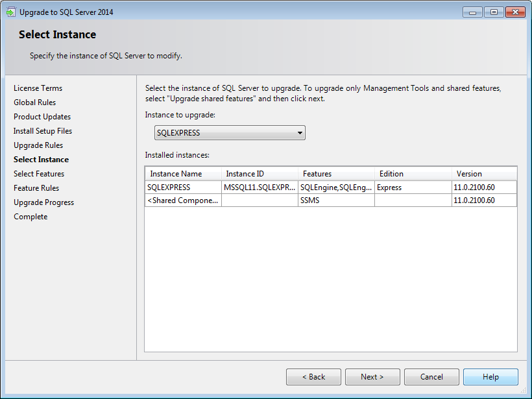
Task: Select the Global Rules step
Action: (34, 103)
